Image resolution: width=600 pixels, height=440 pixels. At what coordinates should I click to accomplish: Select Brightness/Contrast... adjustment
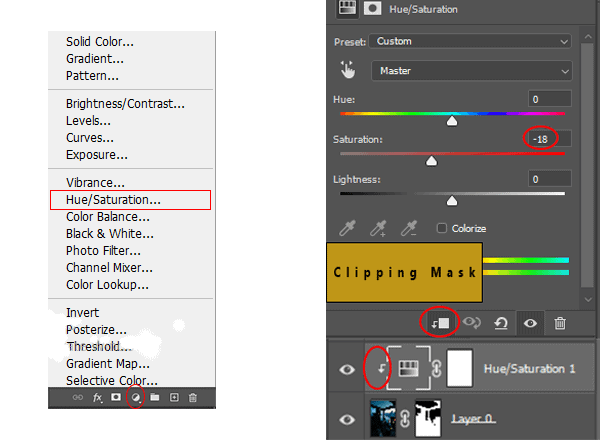coord(125,104)
